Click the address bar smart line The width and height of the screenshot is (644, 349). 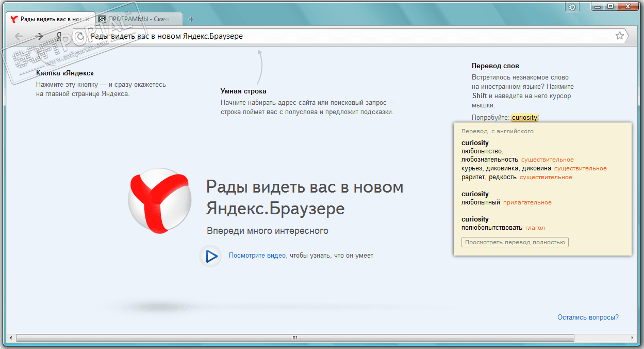(351, 36)
